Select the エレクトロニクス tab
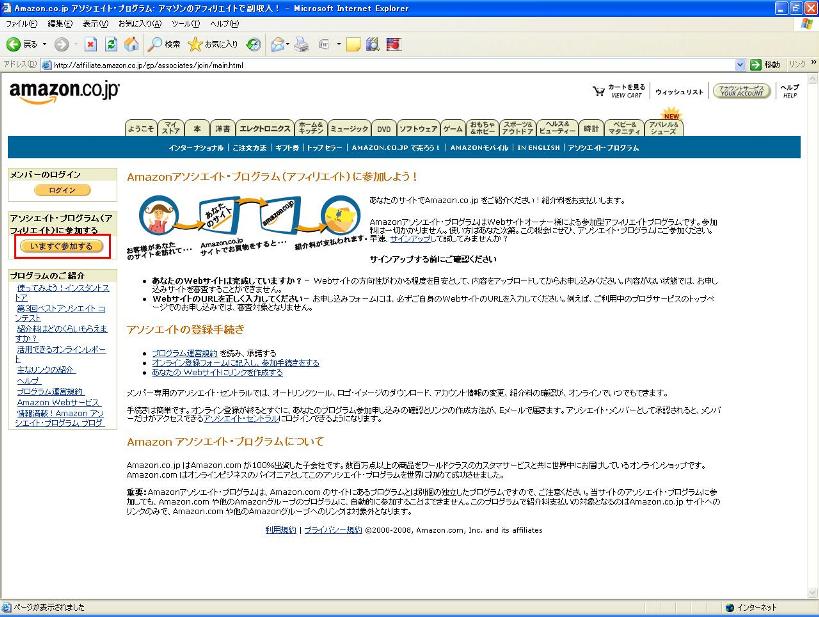This screenshot has height=617, width=819. [x=265, y=129]
